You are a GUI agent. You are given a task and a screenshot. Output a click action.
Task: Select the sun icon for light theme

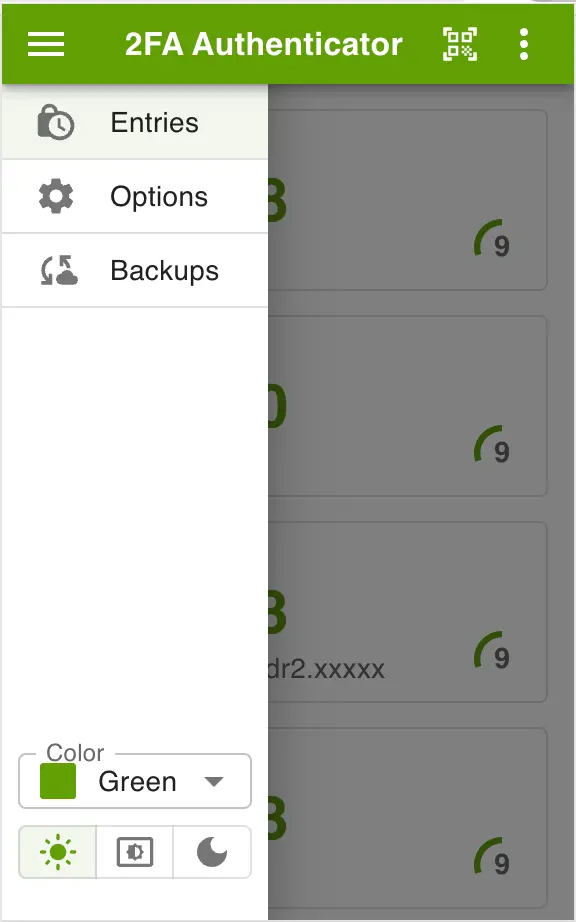tap(57, 852)
